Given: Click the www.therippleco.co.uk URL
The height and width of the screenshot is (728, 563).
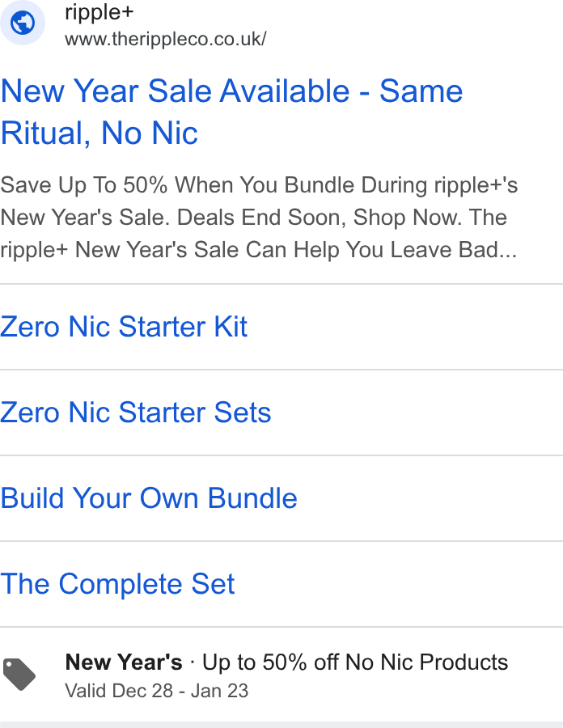Looking at the screenshot, I should coord(166,40).
